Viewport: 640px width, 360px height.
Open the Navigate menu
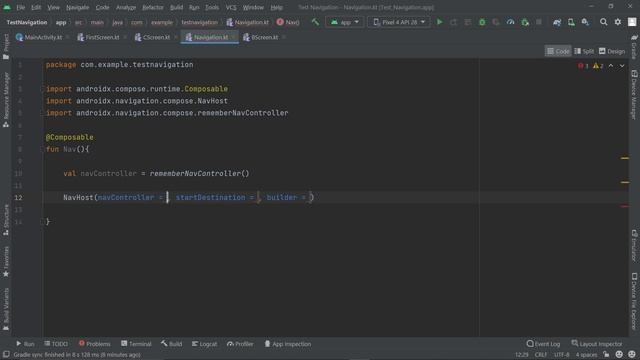tap(77, 7)
